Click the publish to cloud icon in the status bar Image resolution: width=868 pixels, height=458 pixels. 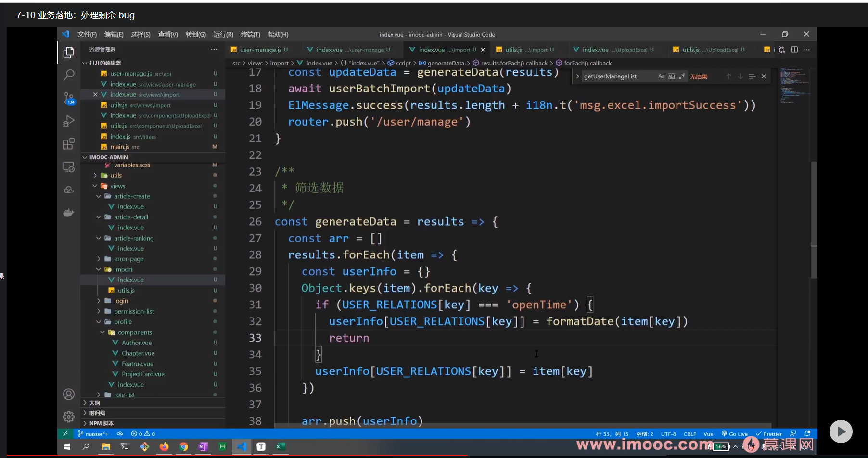point(120,433)
